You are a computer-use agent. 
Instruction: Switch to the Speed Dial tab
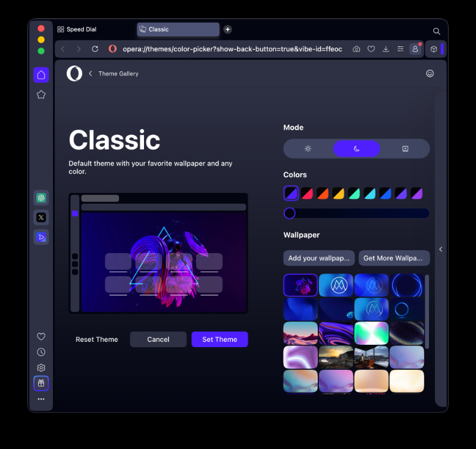point(77,29)
